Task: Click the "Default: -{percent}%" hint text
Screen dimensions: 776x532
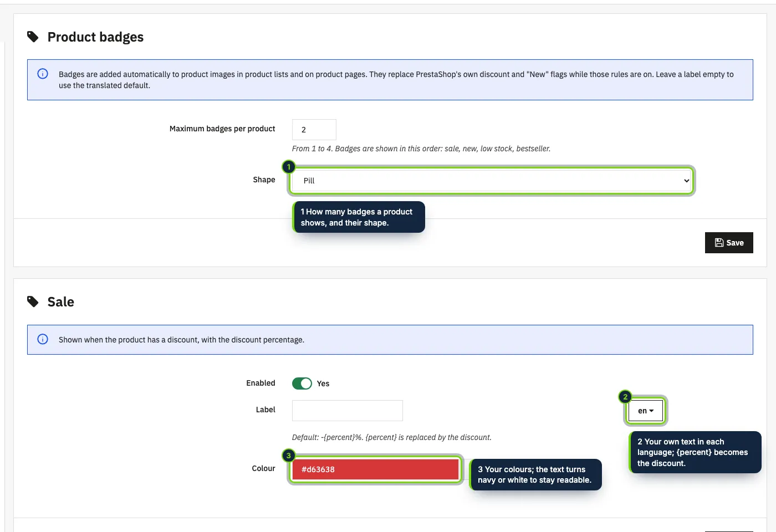Action: pyautogui.click(x=392, y=437)
